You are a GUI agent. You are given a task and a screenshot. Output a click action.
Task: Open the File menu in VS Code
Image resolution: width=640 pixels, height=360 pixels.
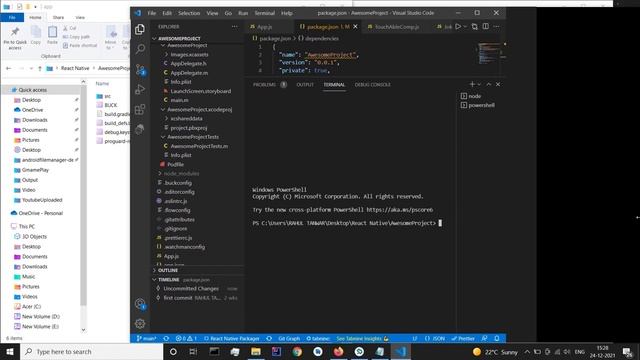coord(151,13)
